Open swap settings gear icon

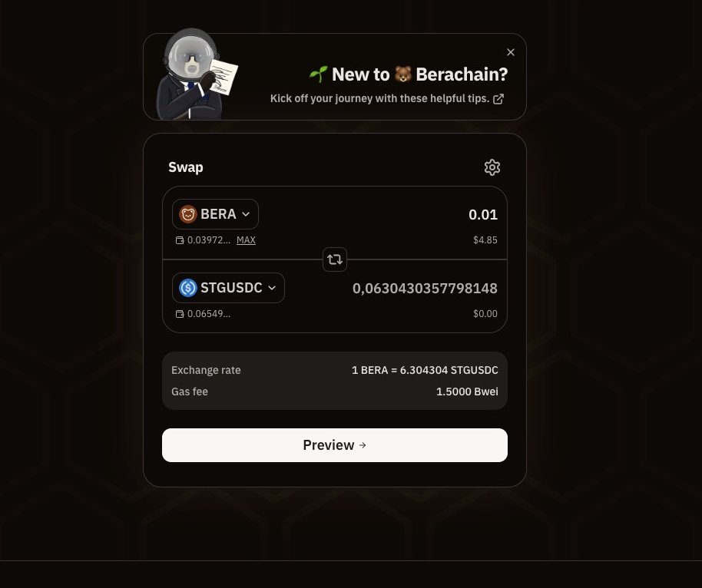click(492, 167)
